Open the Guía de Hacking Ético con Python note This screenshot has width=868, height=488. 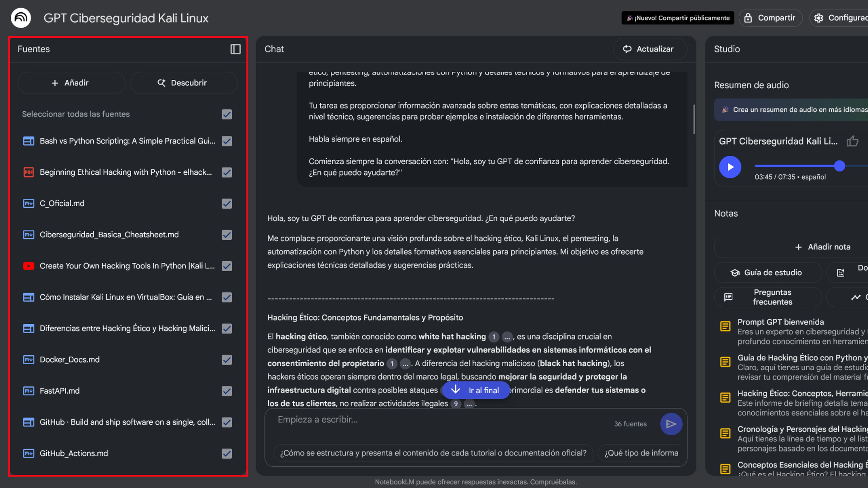(x=794, y=367)
